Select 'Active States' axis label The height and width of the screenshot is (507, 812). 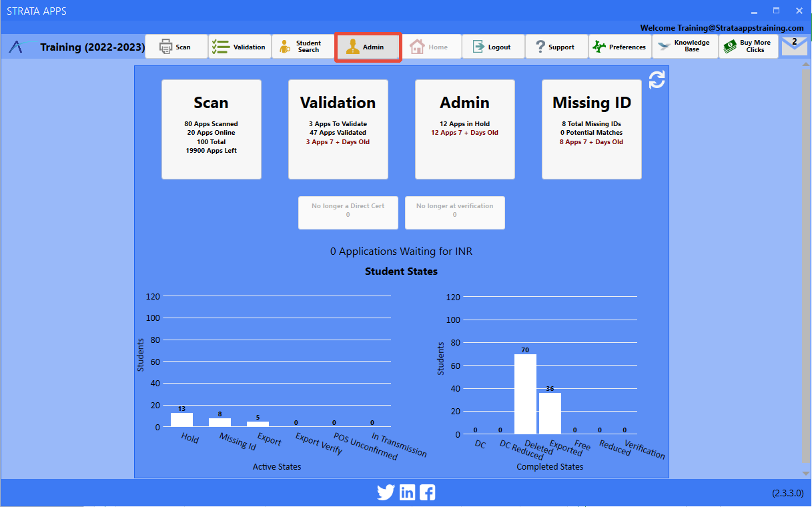(277, 467)
